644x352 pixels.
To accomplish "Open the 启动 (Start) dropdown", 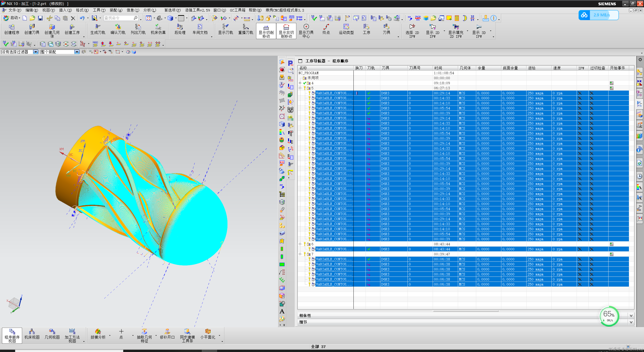I will [x=12, y=18].
